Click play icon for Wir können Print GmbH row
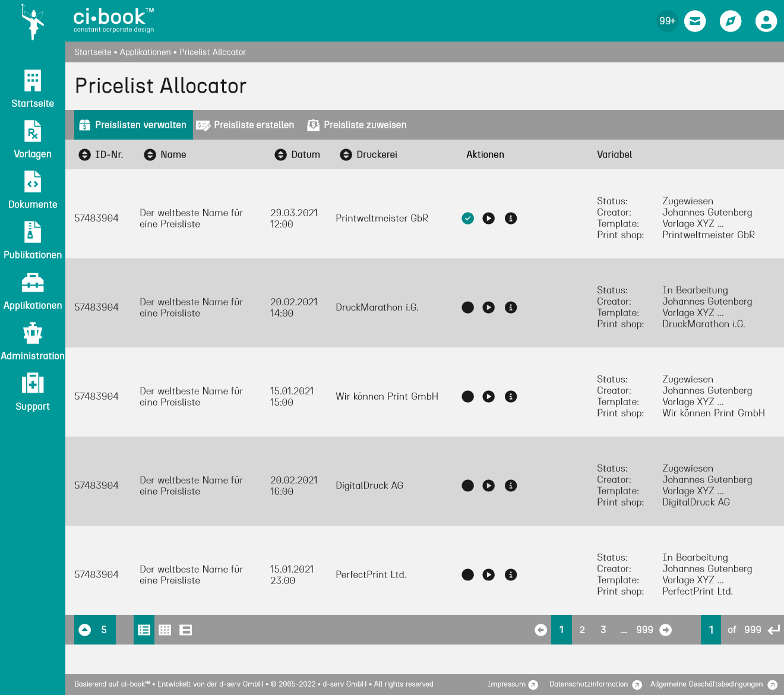784x695 pixels. (489, 396)
